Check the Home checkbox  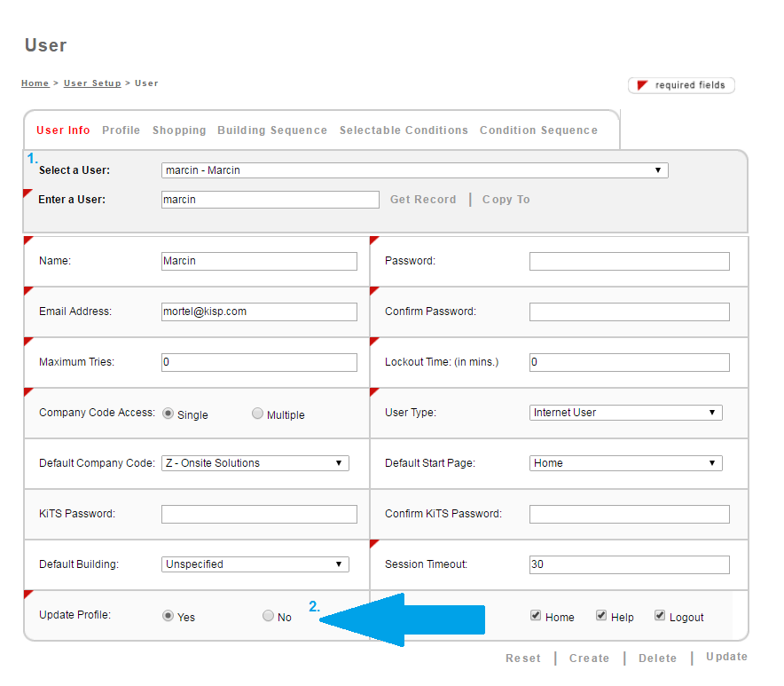536,616
